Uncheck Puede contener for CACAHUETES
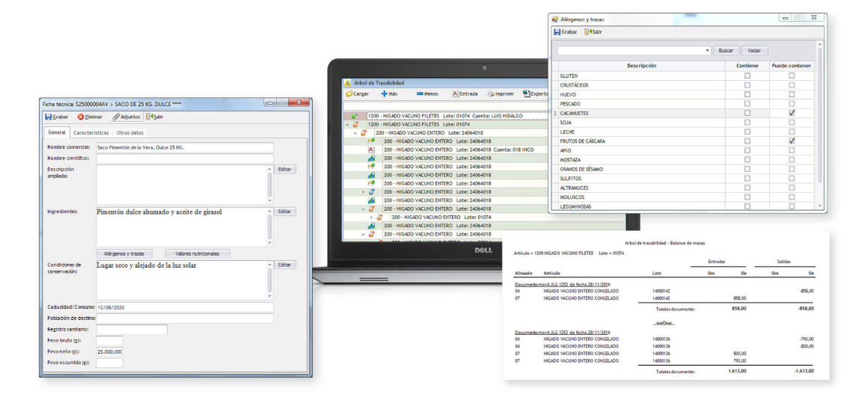 (x=792, y=113)
